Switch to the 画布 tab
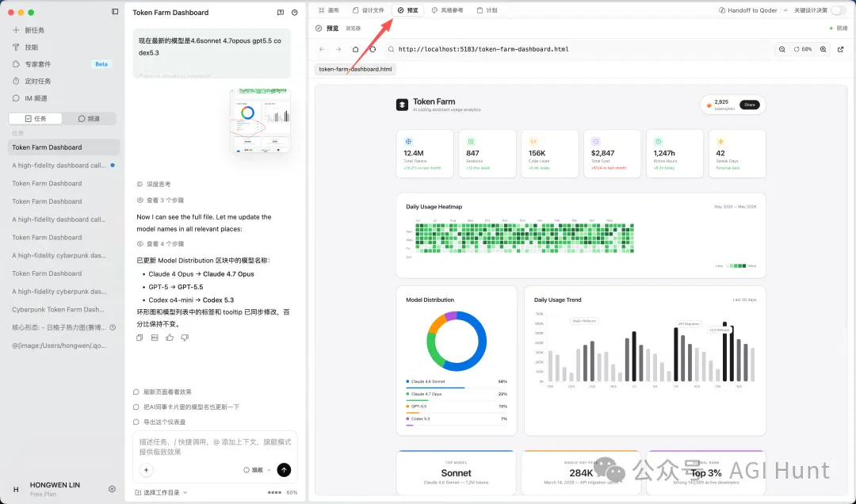The image size is (856, 504). [x=329, y=10]
